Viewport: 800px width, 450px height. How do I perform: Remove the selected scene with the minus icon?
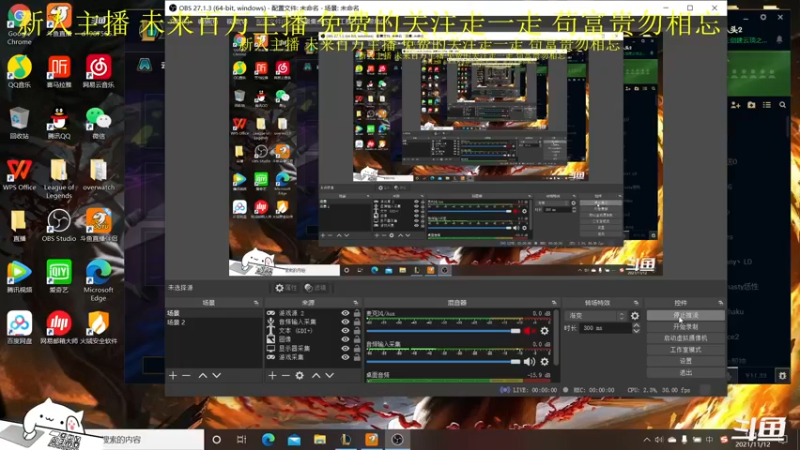coord(186,376)
